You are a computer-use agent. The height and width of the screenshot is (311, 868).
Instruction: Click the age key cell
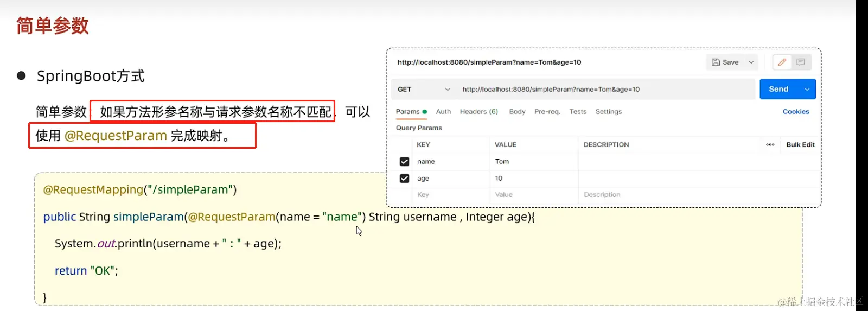click(451, 179)
